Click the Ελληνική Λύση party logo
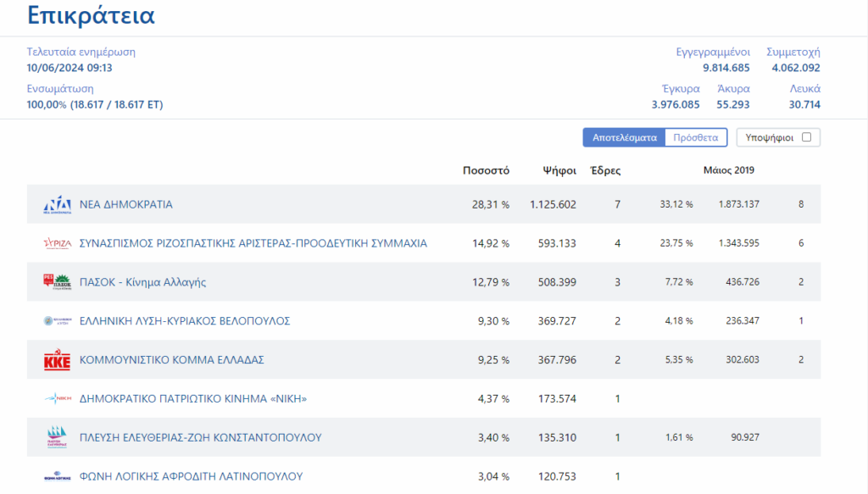The height and width of the screenshot is (494, 868). click(x=58, y=321)
